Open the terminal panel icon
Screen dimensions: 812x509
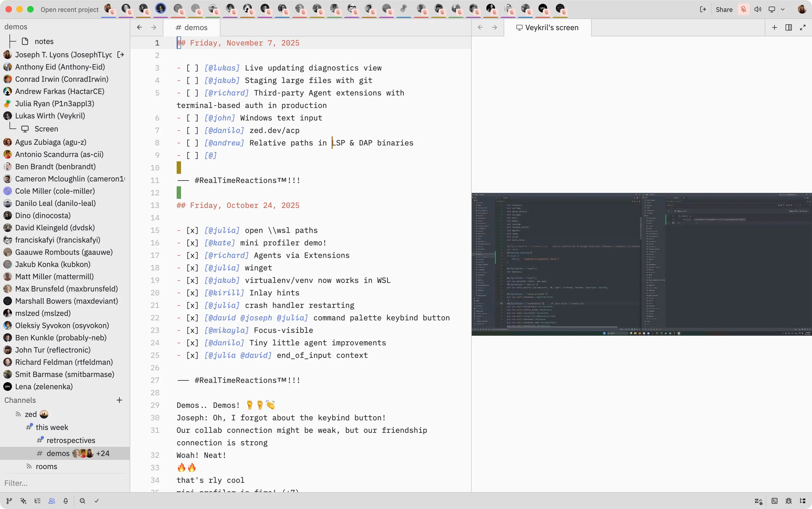click(774, 501)
